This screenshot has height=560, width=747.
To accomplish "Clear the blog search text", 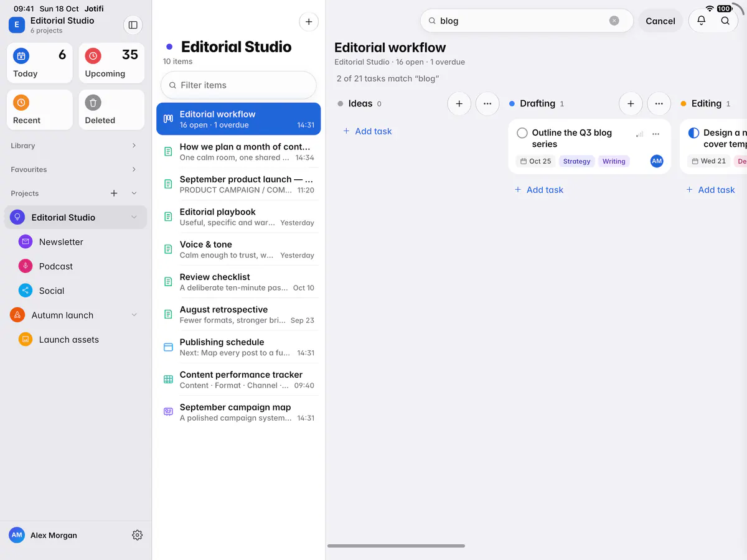I will pos(614,21).
